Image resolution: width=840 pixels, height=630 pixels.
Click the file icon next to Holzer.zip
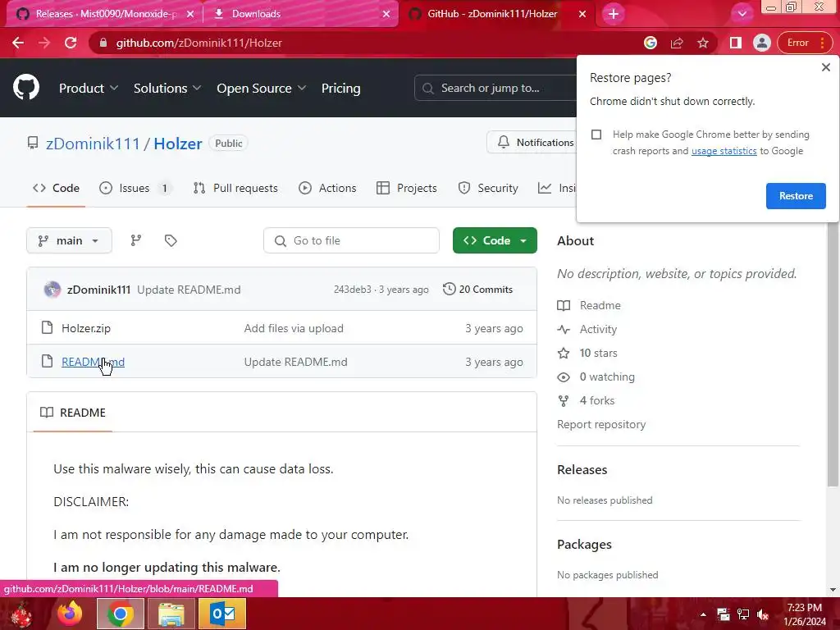coord(47,328)
